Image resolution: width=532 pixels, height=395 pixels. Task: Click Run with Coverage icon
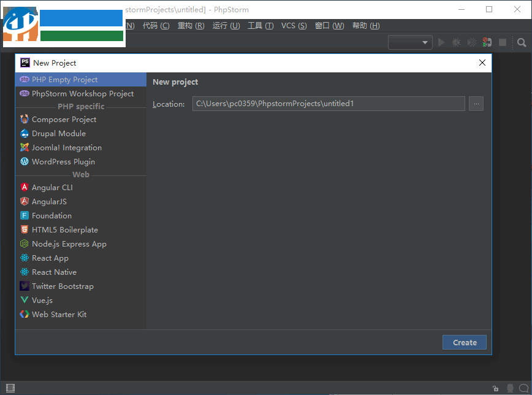click(x=471, y=42)
